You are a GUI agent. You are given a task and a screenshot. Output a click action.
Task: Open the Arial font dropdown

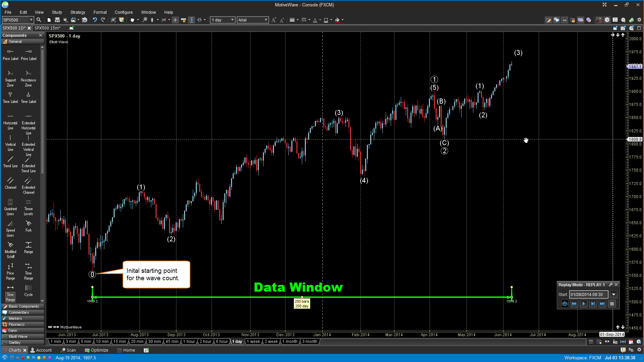click(x=266, y=20)
